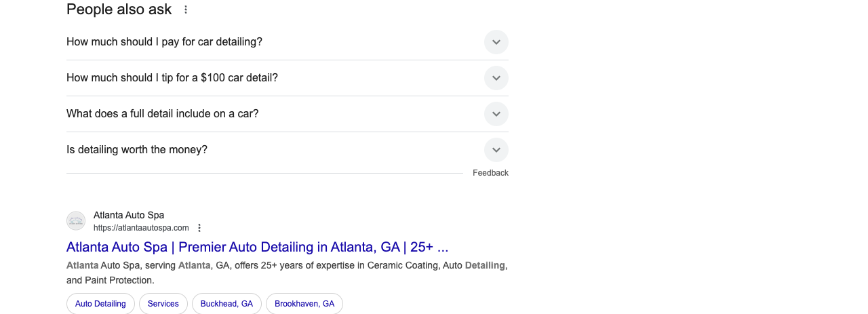This screenshot has height=314, width=868.
Task: Select 'How much should I pay for car detailing?'
Action: [164, 42]
